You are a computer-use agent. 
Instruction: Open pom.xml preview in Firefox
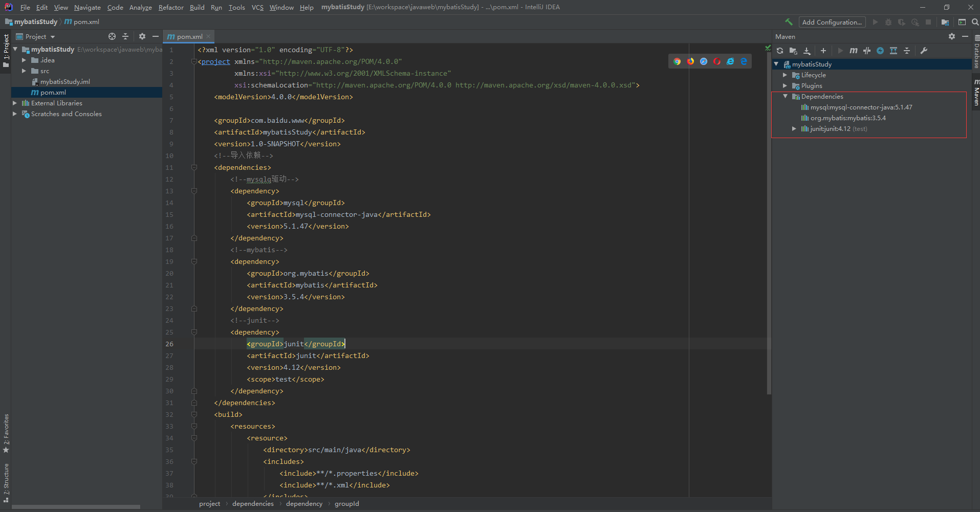pos(690,61)
